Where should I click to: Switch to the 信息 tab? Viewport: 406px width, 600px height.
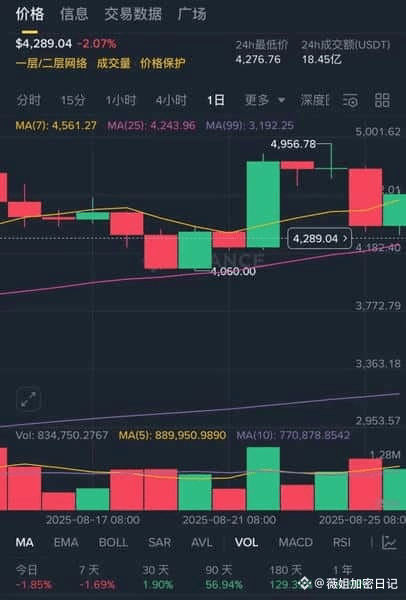pos(74,14)
